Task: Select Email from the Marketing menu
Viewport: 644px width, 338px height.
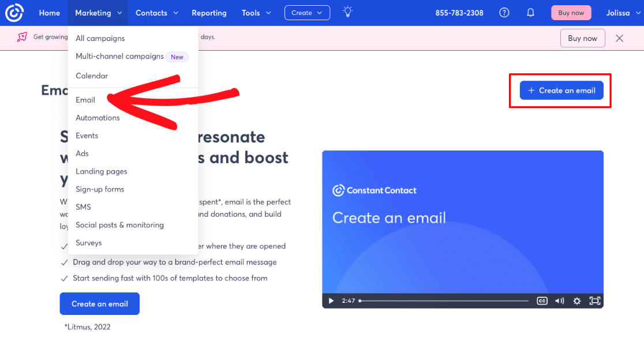Action: (85, 99)
